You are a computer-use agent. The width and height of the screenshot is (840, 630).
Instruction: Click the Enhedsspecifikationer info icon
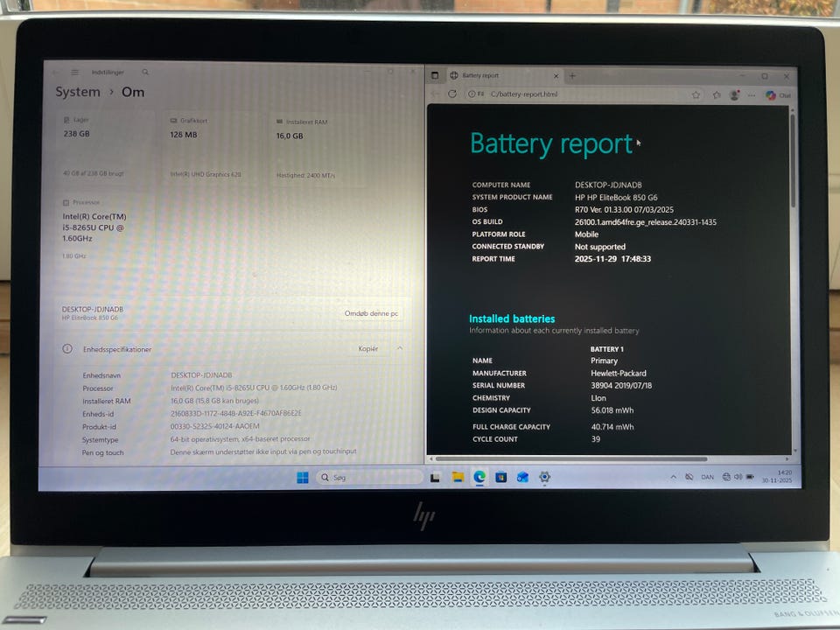pos(67,349)
